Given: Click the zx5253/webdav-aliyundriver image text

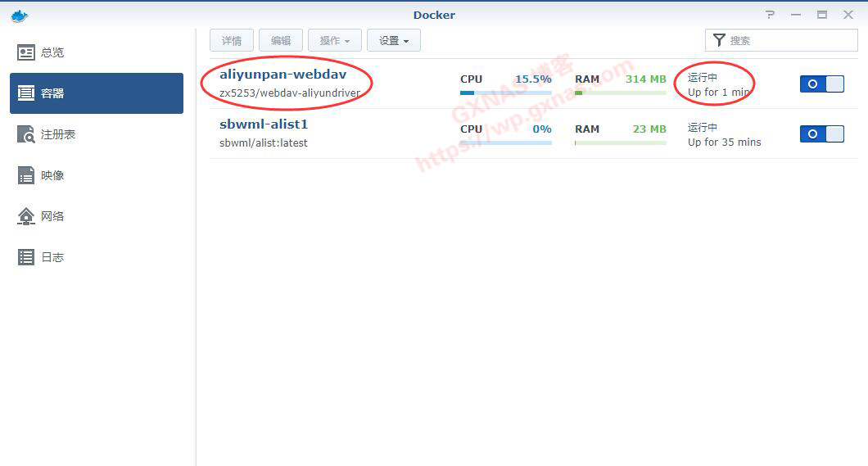Looking at the screenshot, I should click(290, 93).
